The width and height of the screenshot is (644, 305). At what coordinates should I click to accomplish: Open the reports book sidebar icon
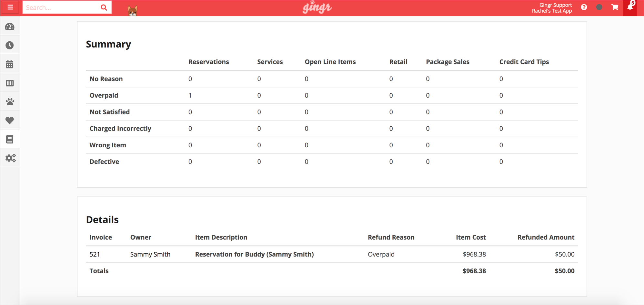(x=10, y=139)
